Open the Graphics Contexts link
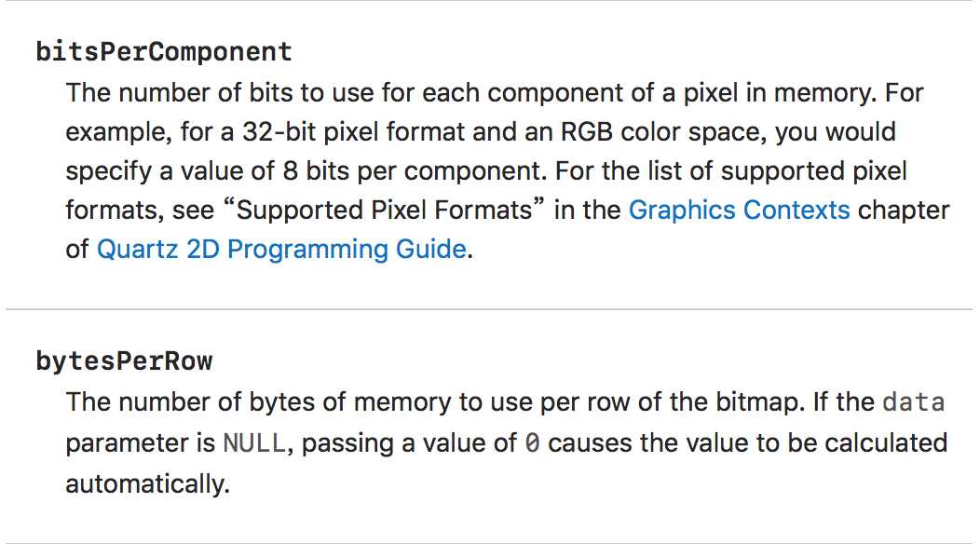Viewport: 980px width, 544px height. pos(739,211)
